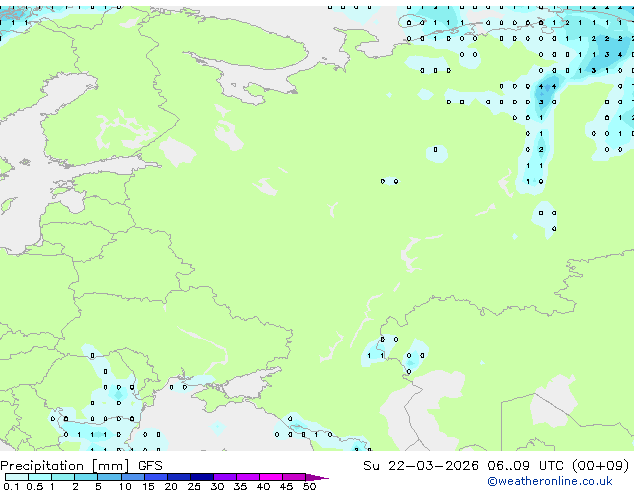Select the 35–40 mm legend color swatch
Screen dimensions: 634x490
click(x=248, y=477)
